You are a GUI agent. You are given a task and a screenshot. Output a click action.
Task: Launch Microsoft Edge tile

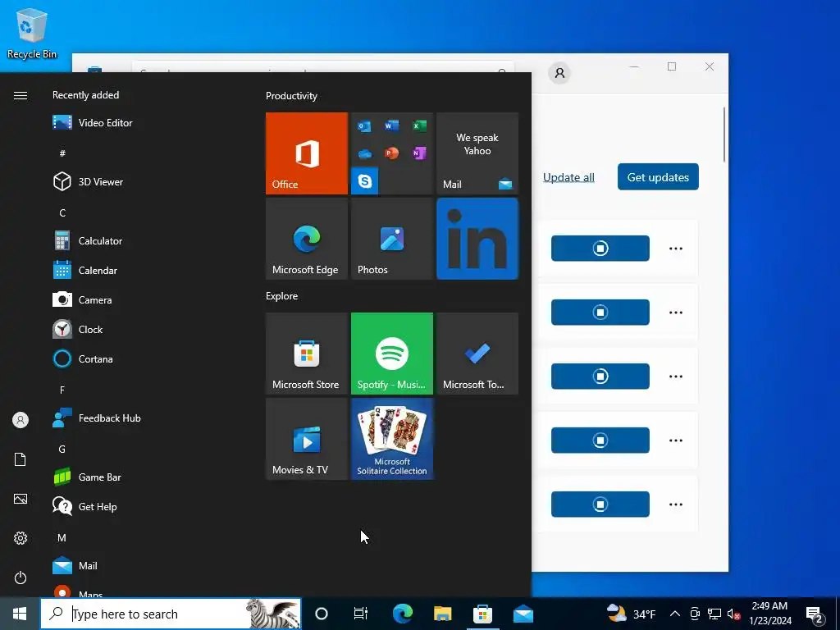pyautogui.click(x=307, y=239)
